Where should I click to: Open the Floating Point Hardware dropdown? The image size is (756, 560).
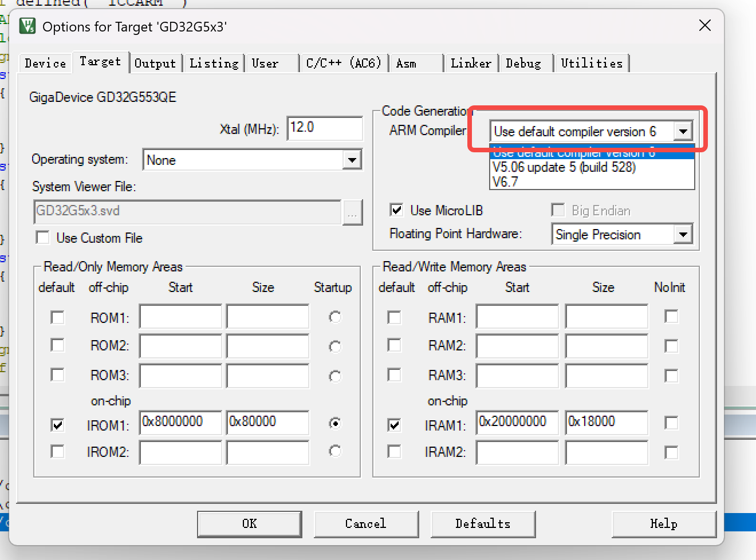click(683, 234)
